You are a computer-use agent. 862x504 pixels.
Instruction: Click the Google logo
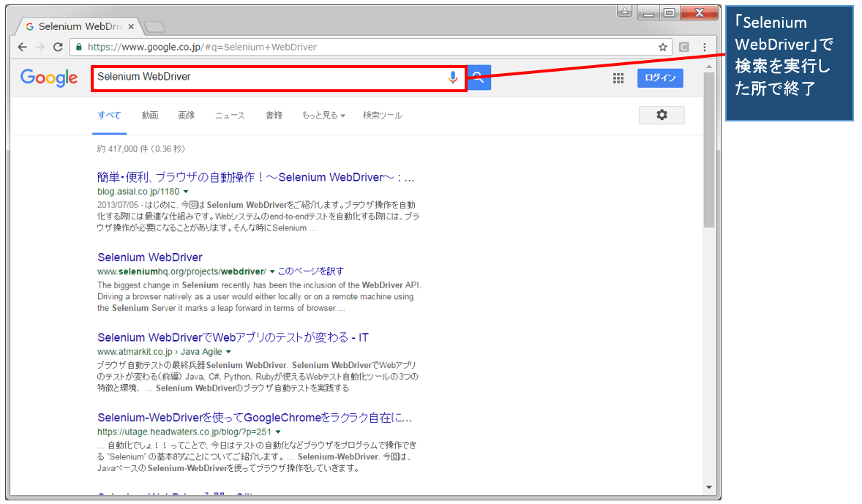[x=49, y=78]
